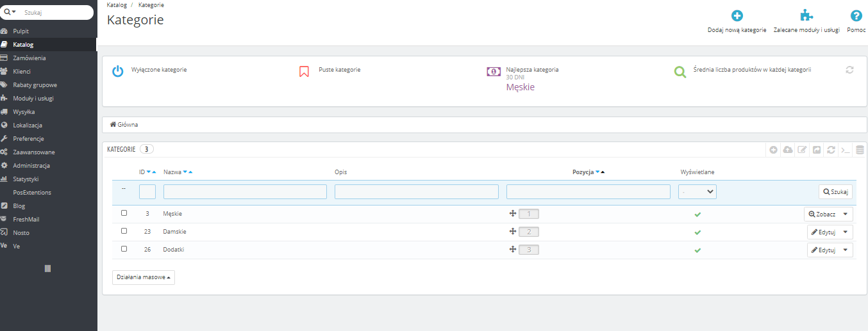Refresh the statistics panel with the refresh icon
Screen dimensions: 868x331
pyautogui.click(x=849, y=70)
